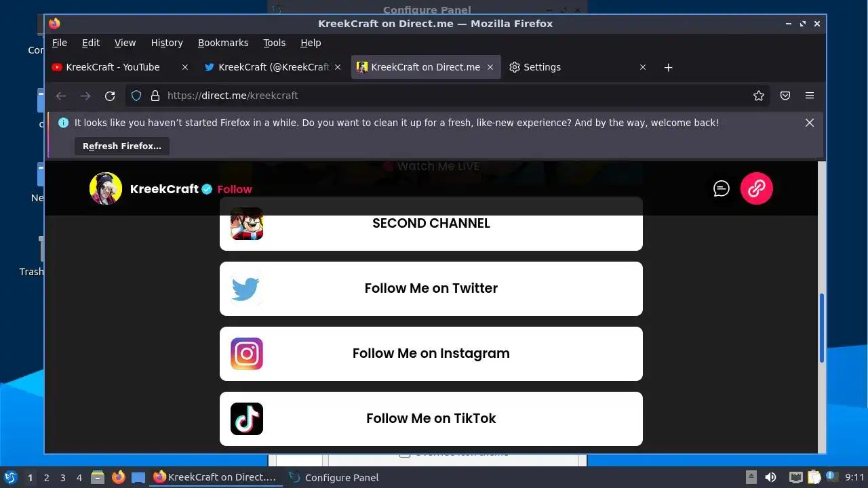Click the info icon in notification bar
868x488 pixels.
pyautogui.click(x=64, y=123)
